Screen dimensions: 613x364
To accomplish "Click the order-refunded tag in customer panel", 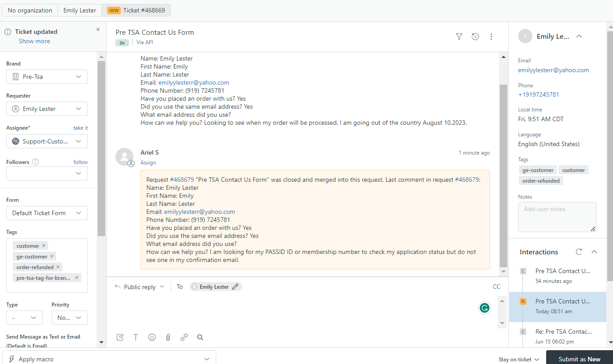I will (x=541, y=180).
